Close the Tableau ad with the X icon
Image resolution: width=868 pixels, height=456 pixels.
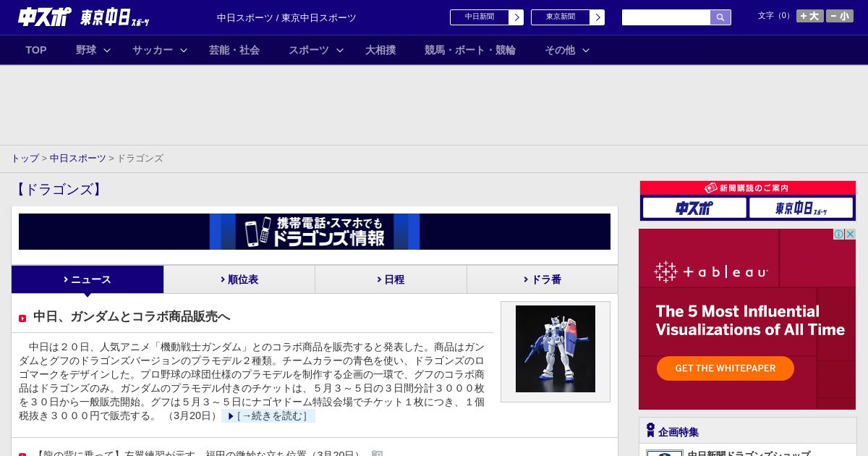pos(851,234)
